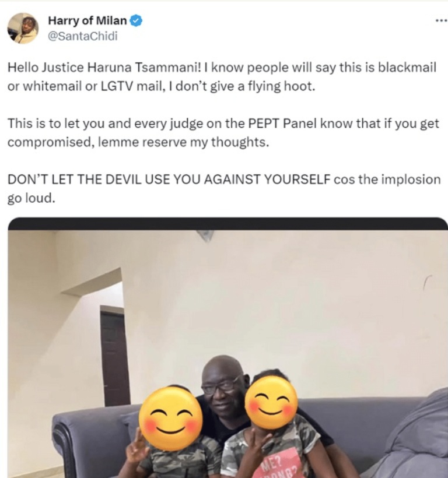Viewport: 448px width, 478px height.
Task: Open Harry of Milan's profile avatar
Action: click(x=23, y=29)
